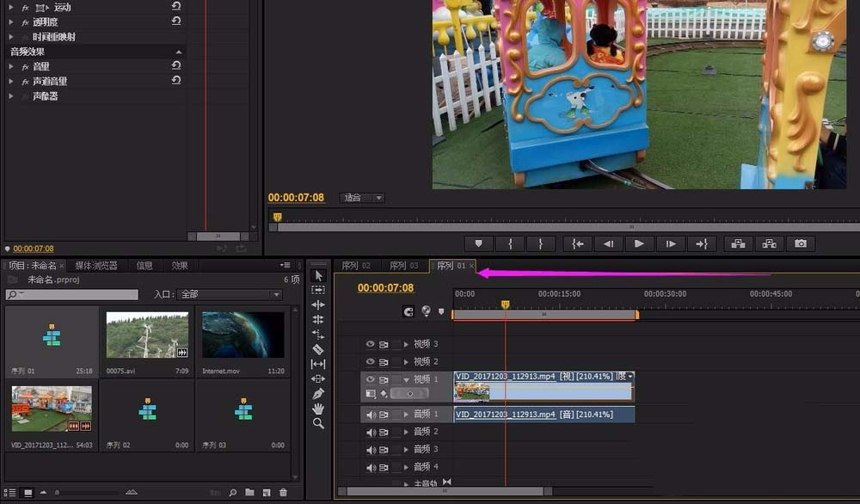Select the Pen tool in the toolbar
The image size is (860, 504).
coord(318,394)
